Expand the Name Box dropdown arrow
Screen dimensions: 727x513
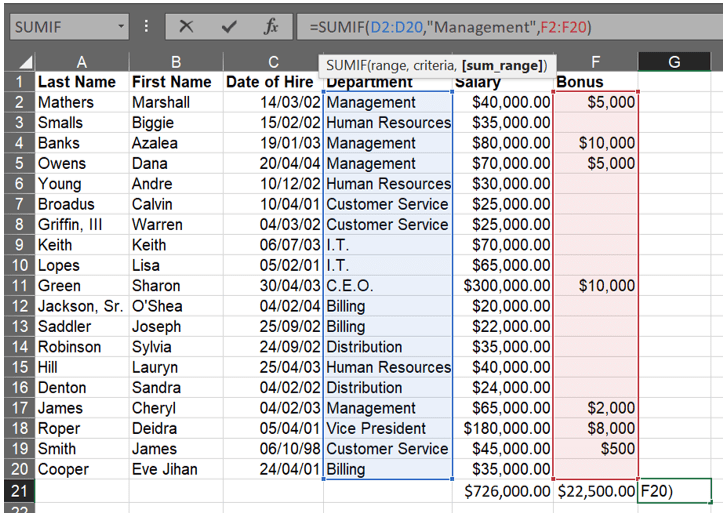121,26
